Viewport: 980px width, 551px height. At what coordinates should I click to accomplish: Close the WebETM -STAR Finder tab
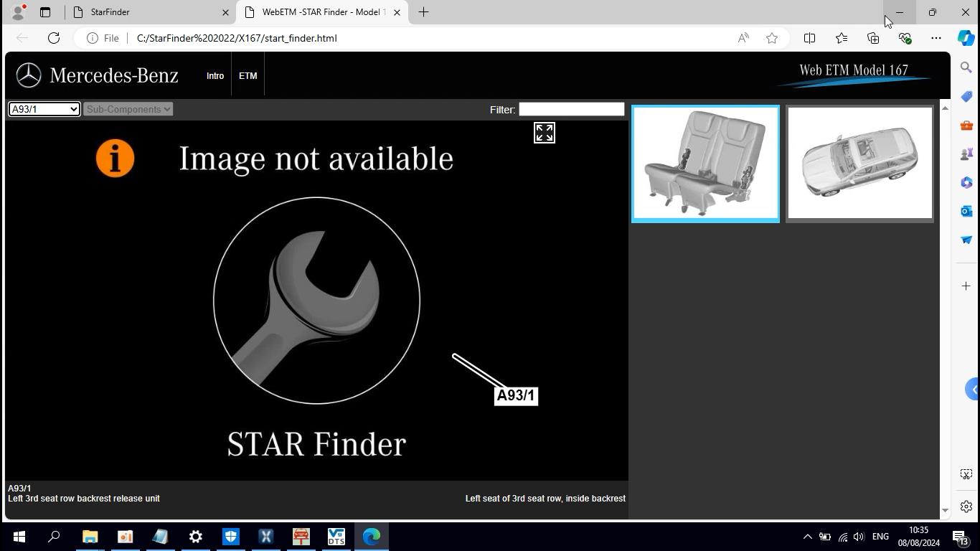point(397,12)
